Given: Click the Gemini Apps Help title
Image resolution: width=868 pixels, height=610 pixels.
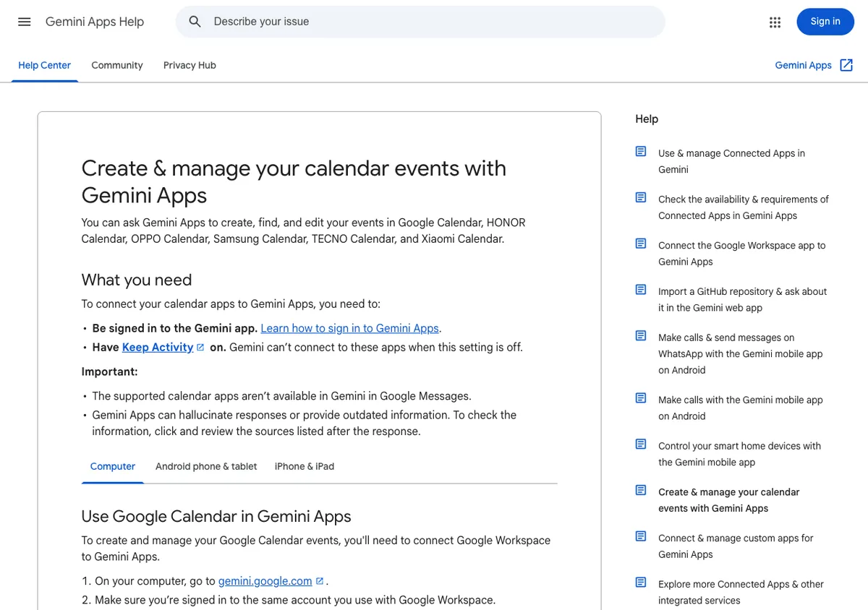Looking at the screenshot, I should coord(95,22).
